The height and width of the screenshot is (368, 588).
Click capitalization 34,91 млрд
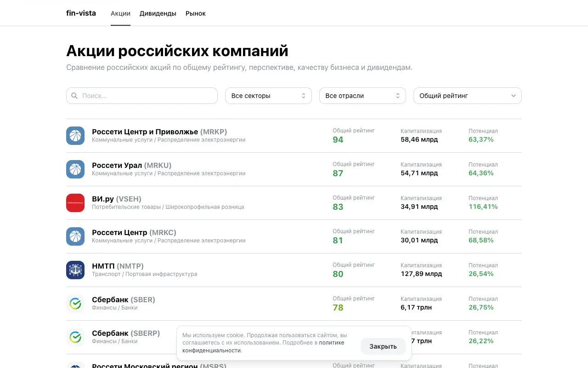[x=419, y=207]
